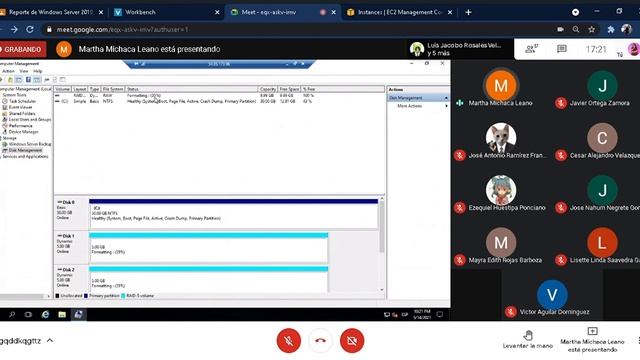Select Cesar Alejandro's C avatar
640x360 pixels.
coord(602,138)
